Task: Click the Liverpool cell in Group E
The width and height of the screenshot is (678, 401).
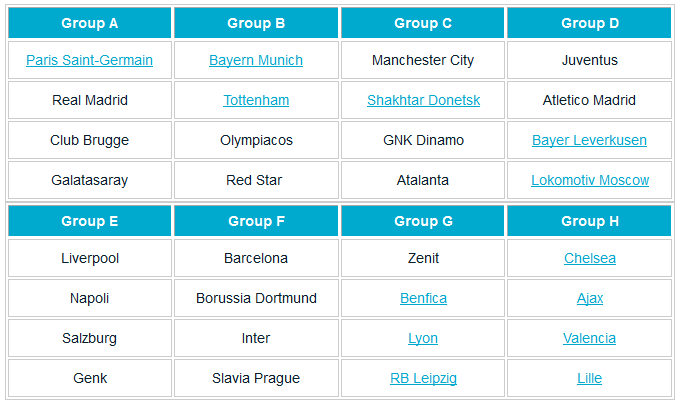Action: coord(89,259)
